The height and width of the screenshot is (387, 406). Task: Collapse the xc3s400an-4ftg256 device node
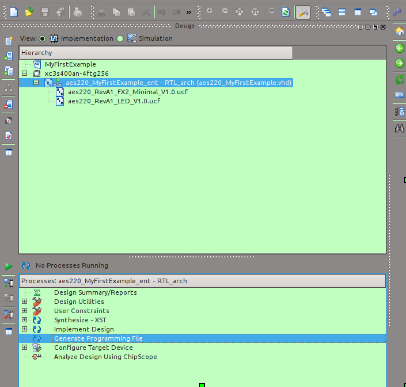pyautogui.click(x=25, y=73)
